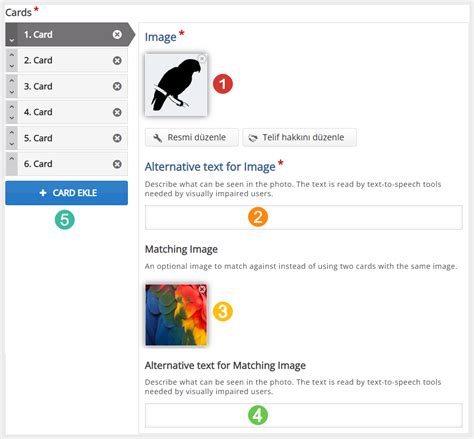Focus the Alternative text for Image field

tap(303, 217)
